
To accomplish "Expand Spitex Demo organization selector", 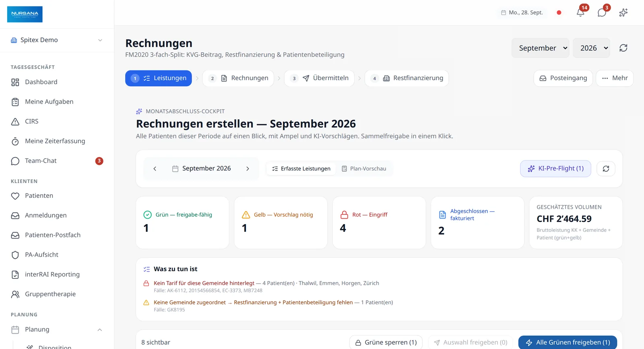I will (x=57, y=40).
